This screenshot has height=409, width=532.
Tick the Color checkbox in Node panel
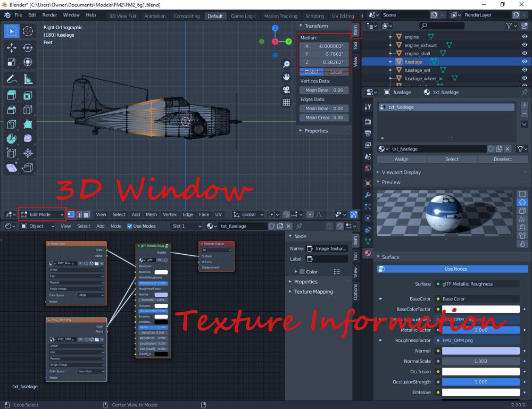[302, 272]
